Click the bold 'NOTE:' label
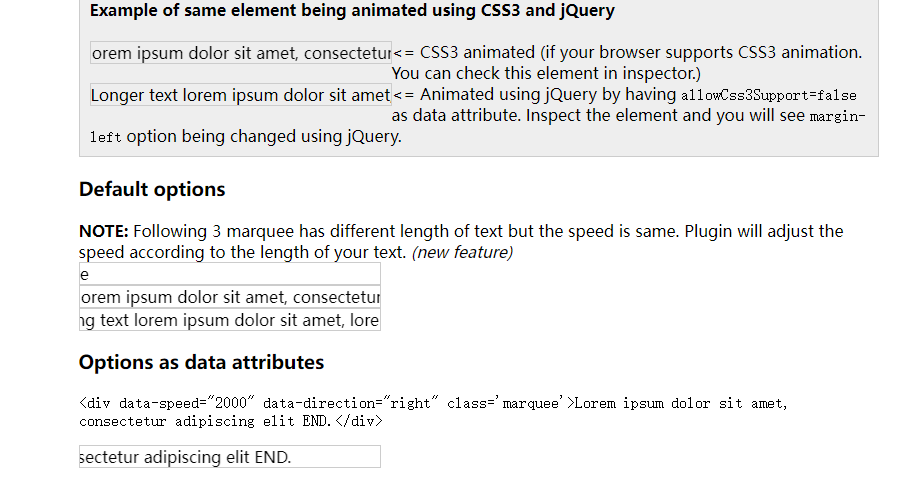The width and height of the screenshot is (920, 489). click(x=103, y=231)
